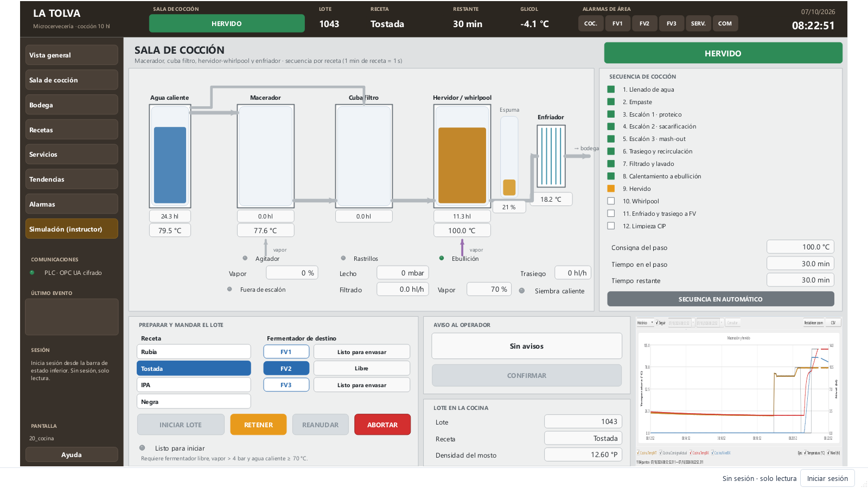Open the COC. area alarm indicator
868x488 pixels.
tap(591, 23)
